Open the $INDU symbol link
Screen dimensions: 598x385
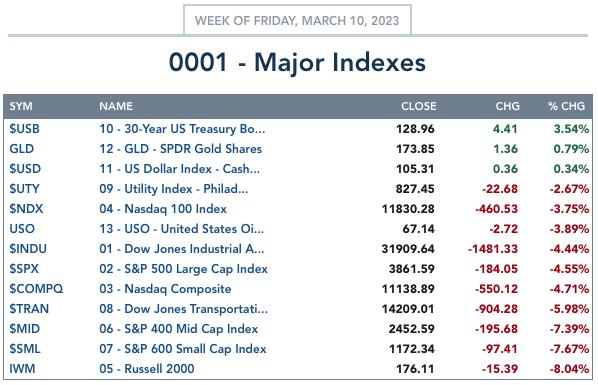[28, 249]
